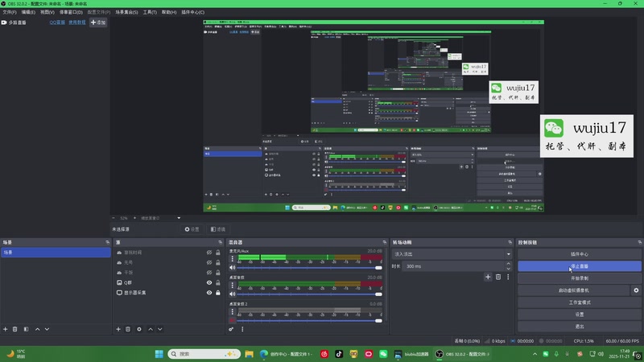This screenshot has width=644, height=362.
Task: Show the first hidden source in list
Action: point(209,253)
